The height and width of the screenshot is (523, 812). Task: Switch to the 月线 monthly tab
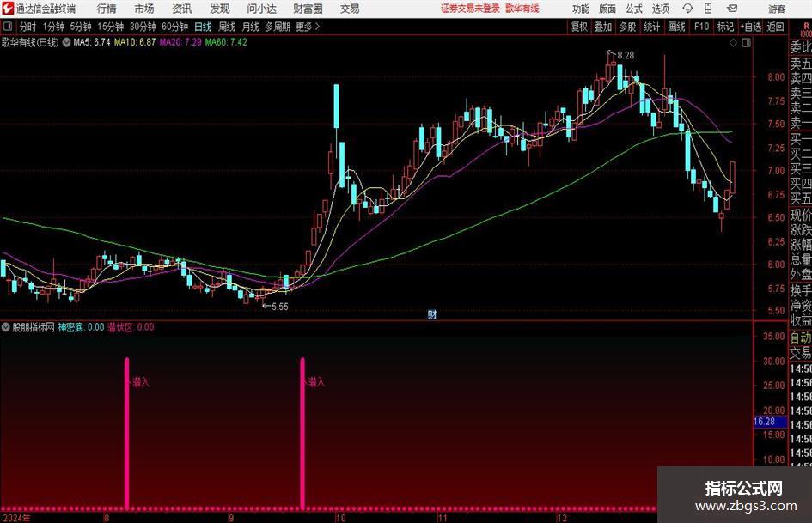coord(250,27)
